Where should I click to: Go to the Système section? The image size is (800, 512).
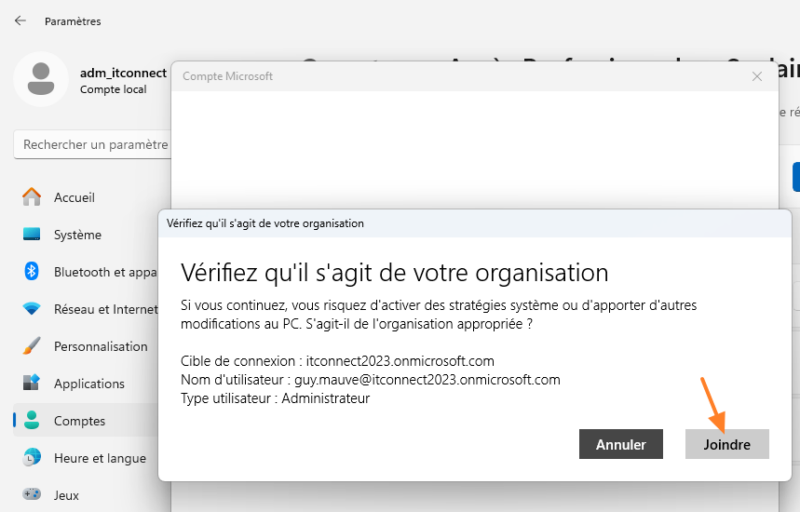click(x=78, y=235)
